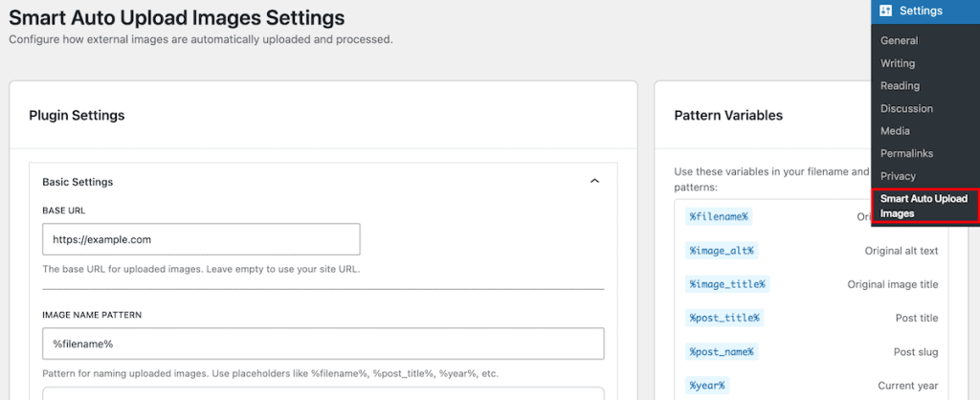Viewport: 980px width, 400px height.
Task: Select Smart Auto Upload Images menu item
Action: (x=925, y=207)
